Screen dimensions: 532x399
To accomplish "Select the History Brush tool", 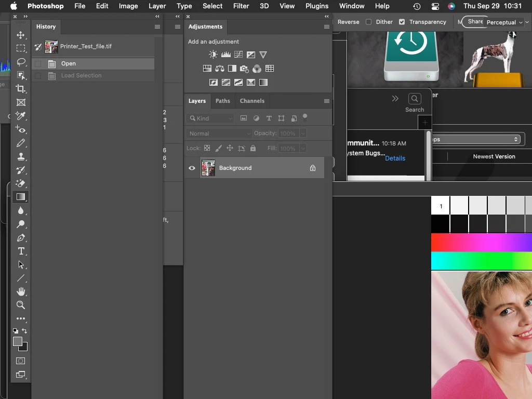I will pyautogui.click(x=21, y=170).
